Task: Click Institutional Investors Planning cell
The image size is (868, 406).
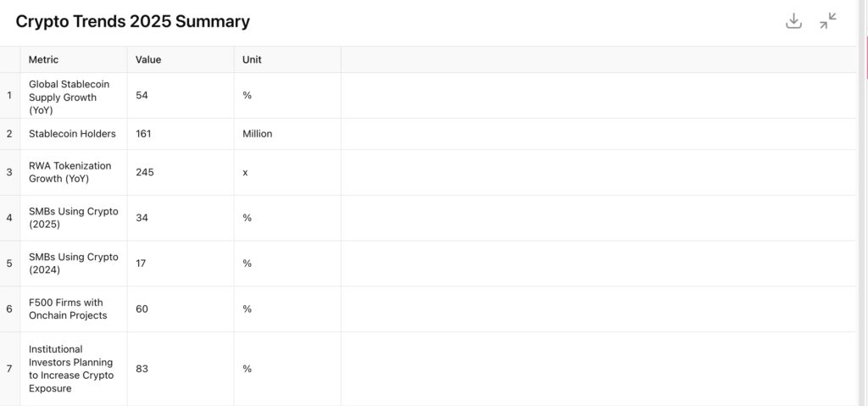Action: coord(74,369)
